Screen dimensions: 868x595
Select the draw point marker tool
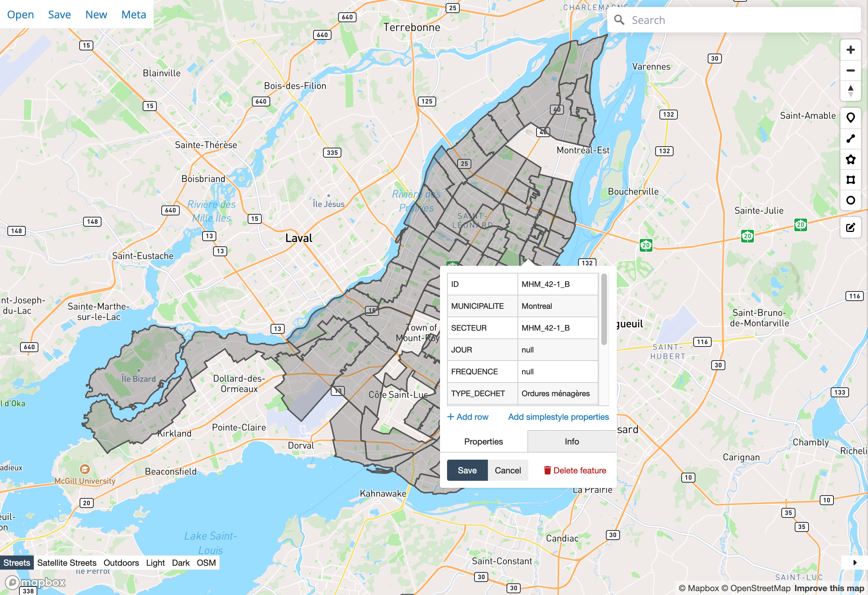pos(850,118)
